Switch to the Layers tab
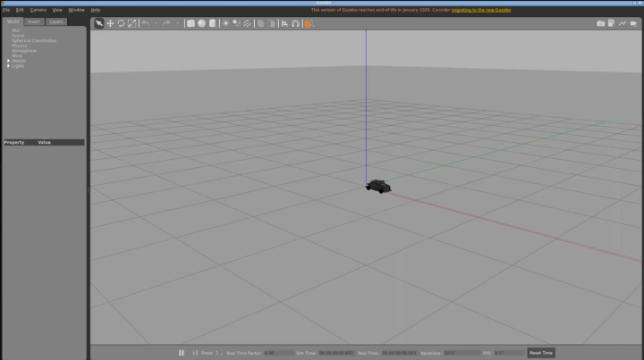Viewport: 644px width, 360px height. [55, 21]
